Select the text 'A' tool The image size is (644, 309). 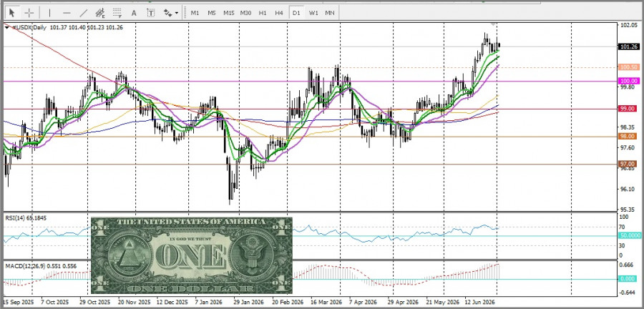point(134,13)
